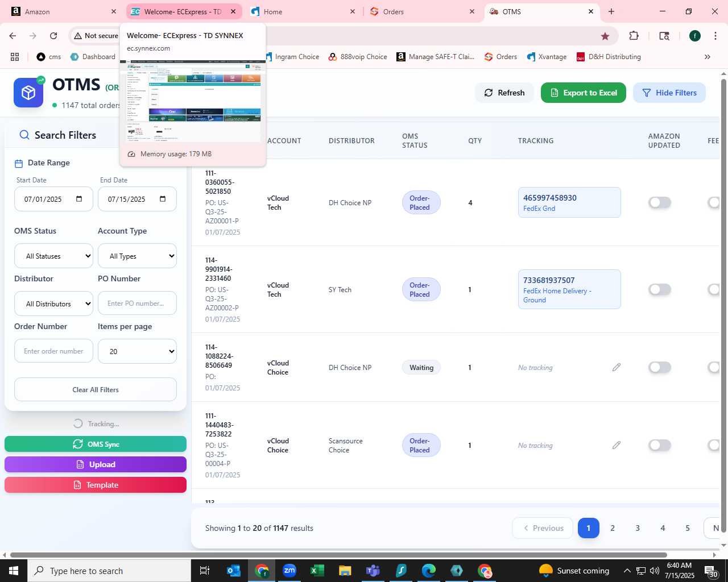Open the D&H Distributing bookmark

609,57
